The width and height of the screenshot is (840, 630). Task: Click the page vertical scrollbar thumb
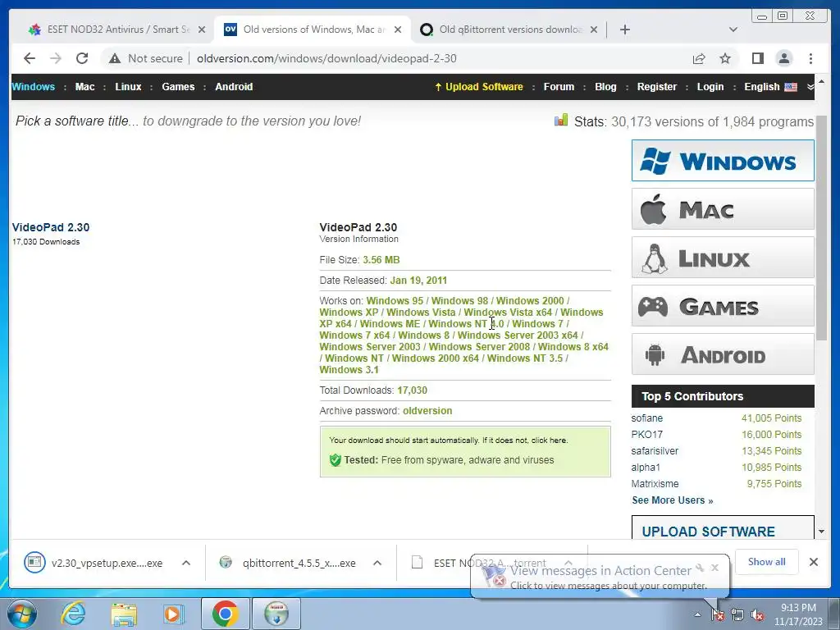point(821,228)
